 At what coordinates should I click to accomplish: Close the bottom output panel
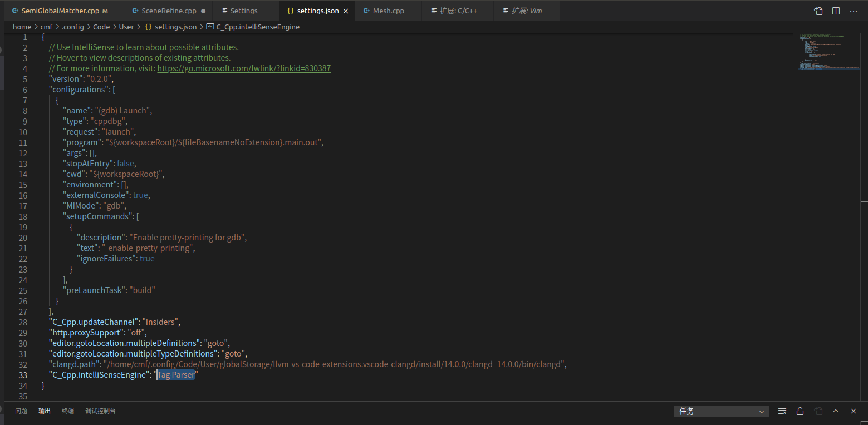854,411
